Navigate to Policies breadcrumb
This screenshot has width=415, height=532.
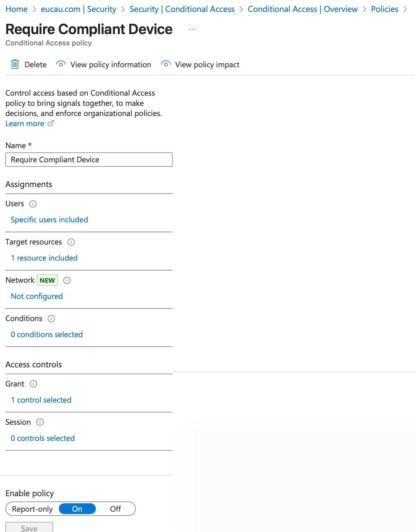click(385, 9)
